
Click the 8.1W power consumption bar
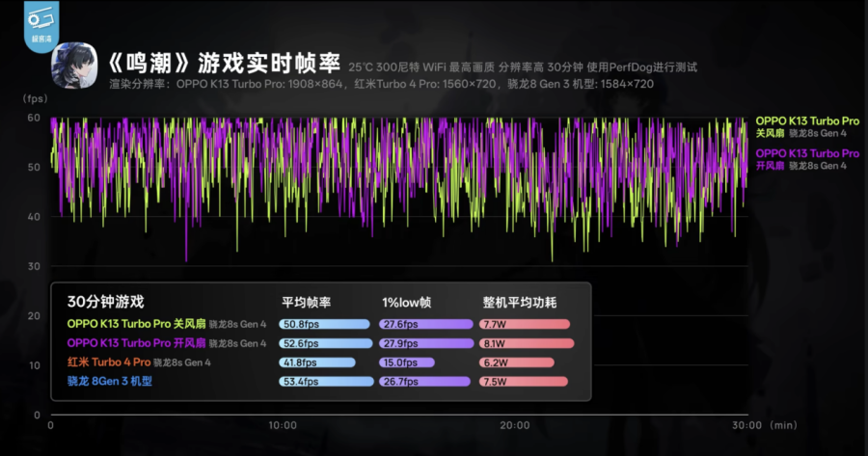[527, 343]
